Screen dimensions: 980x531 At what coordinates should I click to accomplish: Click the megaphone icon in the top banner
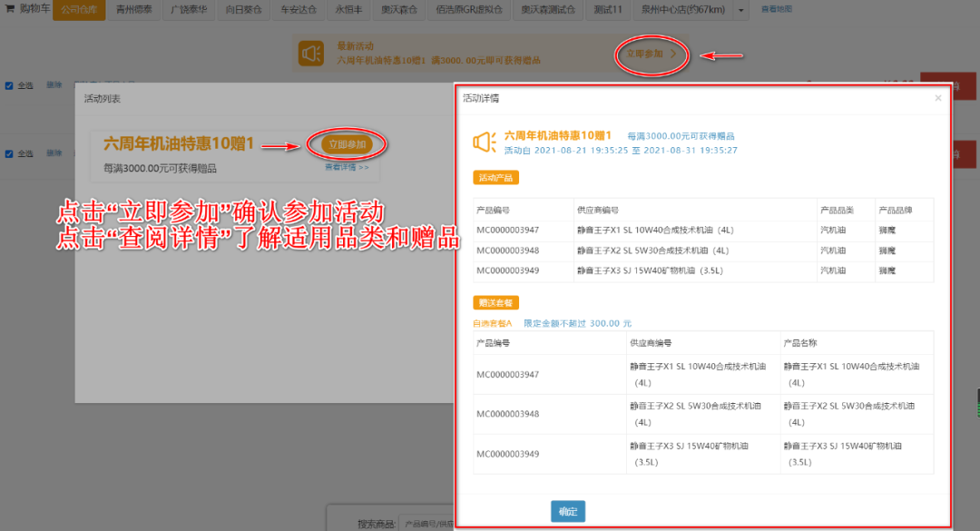click(311, 51)
